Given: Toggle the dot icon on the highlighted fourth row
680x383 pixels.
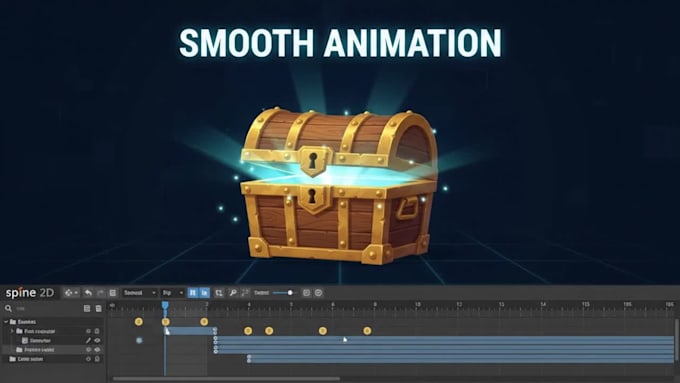Looking at the screenshot, I should pos(88,350).
